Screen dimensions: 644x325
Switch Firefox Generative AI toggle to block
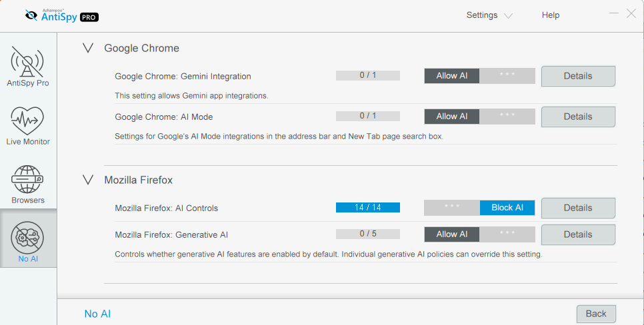tap(507, 234)
